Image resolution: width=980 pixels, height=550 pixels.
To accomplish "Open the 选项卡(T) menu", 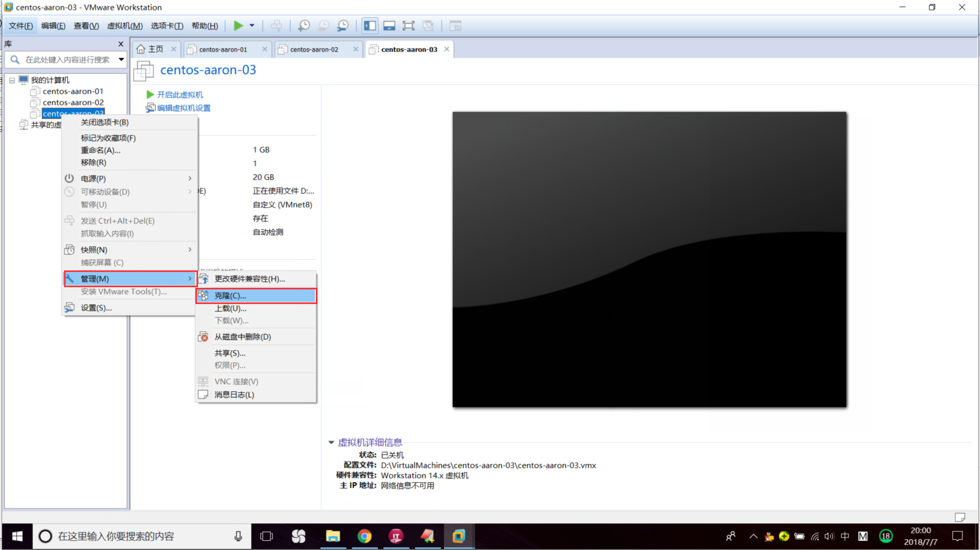I will 167,26.
